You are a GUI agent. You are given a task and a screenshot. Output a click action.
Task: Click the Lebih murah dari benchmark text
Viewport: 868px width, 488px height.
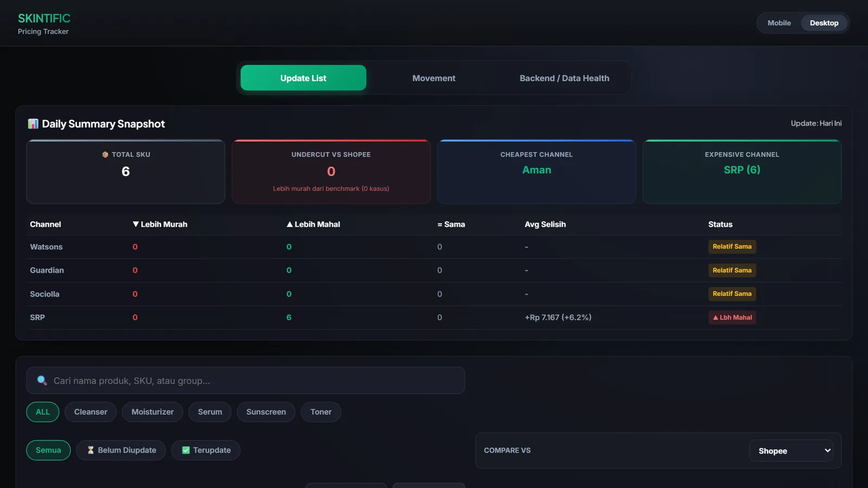pos(331,189)
